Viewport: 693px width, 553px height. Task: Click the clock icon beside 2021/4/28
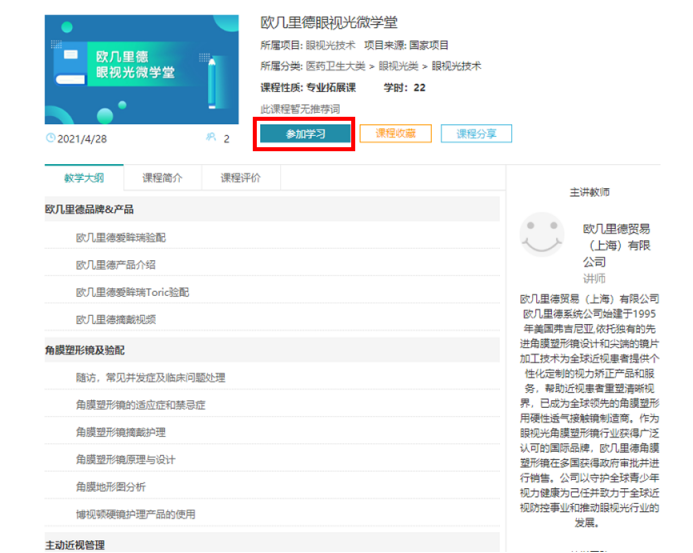click(x=50, y=138)
